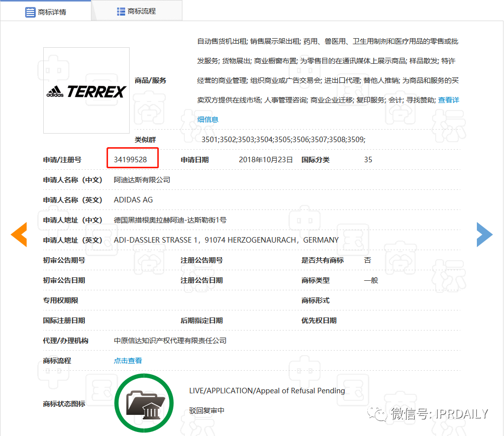Click the blue right arrow for next record

(x=484, y=234)
